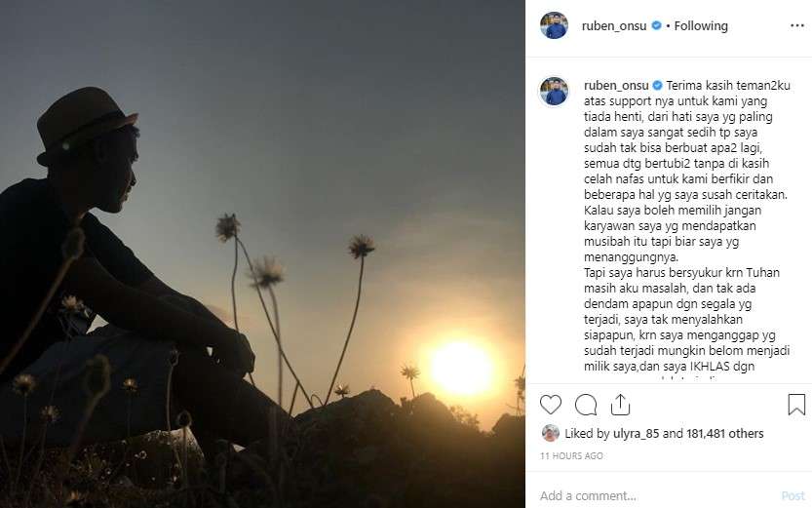This screenshot has height=508, width=812.
Task: Click the verified badge in post header
Action: click(x=656, y=25)
